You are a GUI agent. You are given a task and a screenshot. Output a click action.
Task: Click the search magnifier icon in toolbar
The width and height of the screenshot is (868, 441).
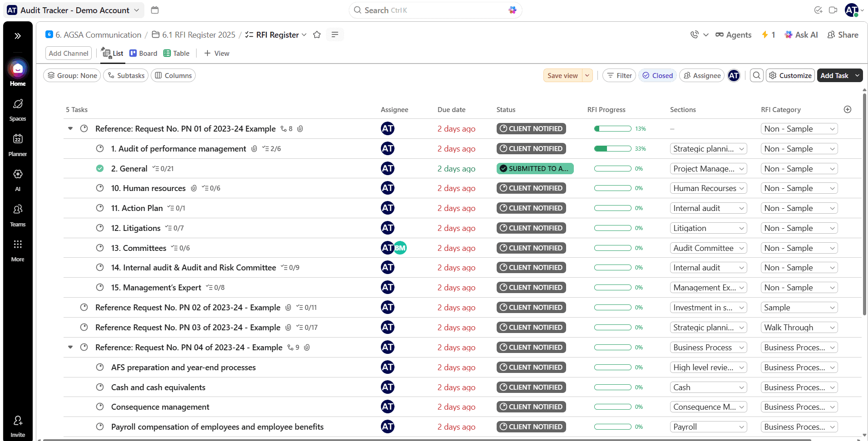pos(756,76)
